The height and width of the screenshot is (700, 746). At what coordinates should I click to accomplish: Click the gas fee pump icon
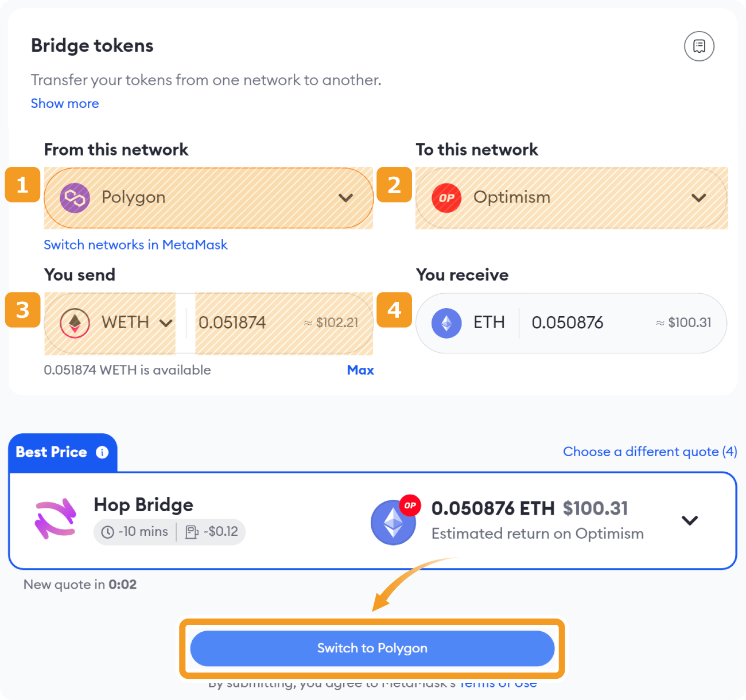(192, 532)
